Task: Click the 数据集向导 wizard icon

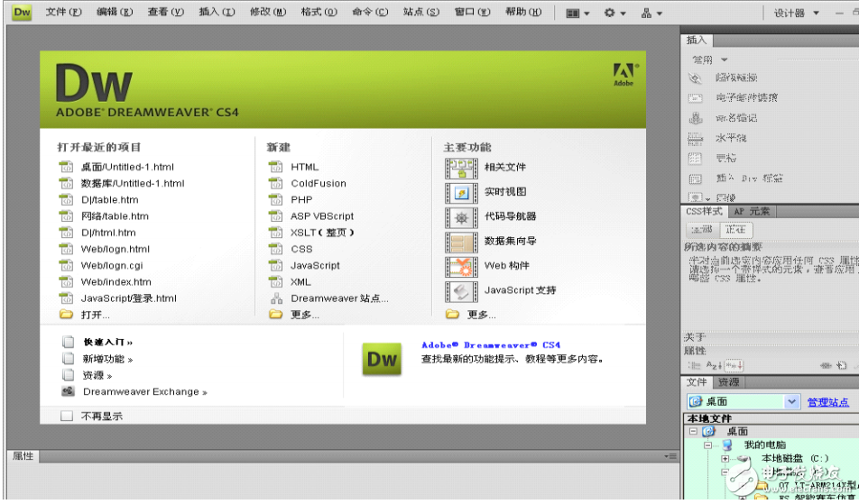Action: (x=462, y=242)
